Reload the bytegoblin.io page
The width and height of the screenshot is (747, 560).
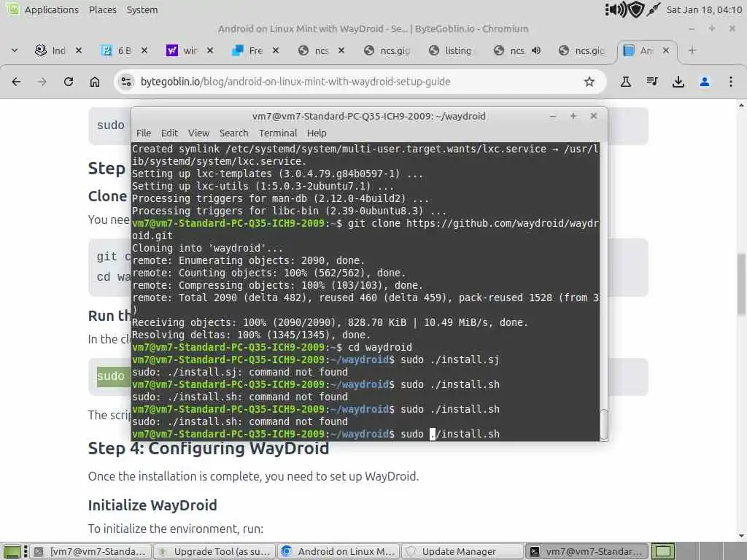(69, 82)
